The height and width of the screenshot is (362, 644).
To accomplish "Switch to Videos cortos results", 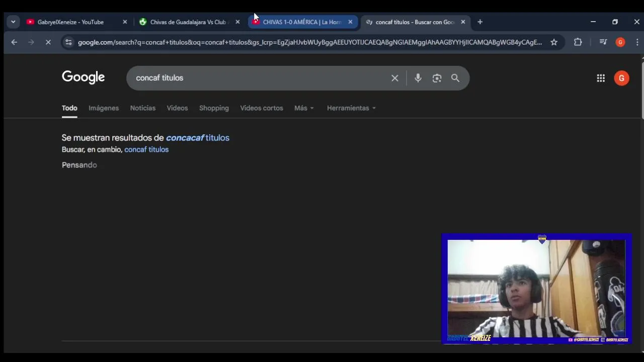I will point(262,108).
